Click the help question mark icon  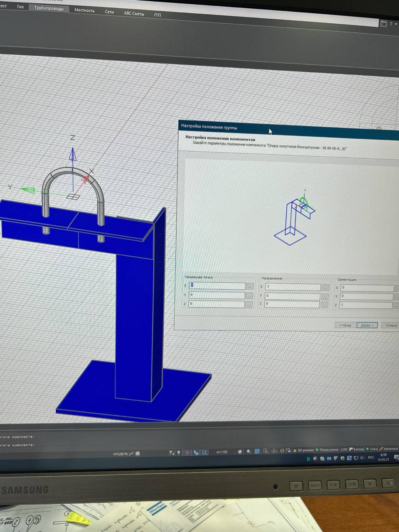click(391, 24)
